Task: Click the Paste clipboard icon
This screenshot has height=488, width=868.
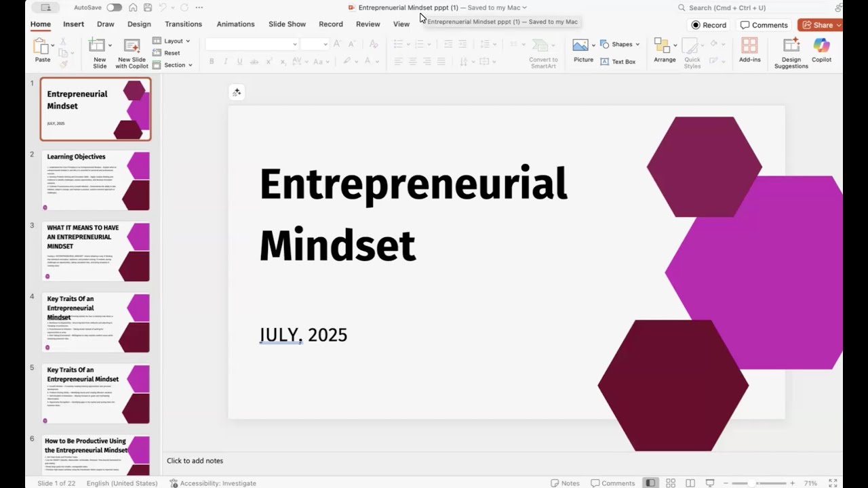Action: pyautogui.click(x=42, y=47)
